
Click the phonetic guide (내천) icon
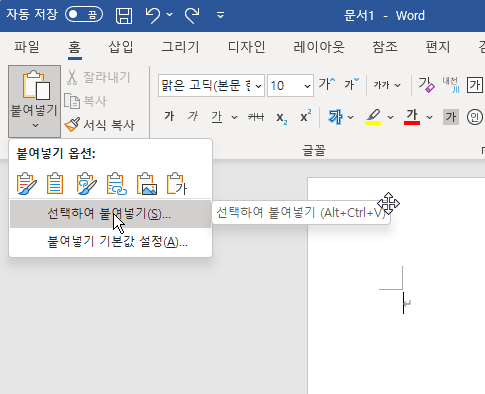click(451, 84)
